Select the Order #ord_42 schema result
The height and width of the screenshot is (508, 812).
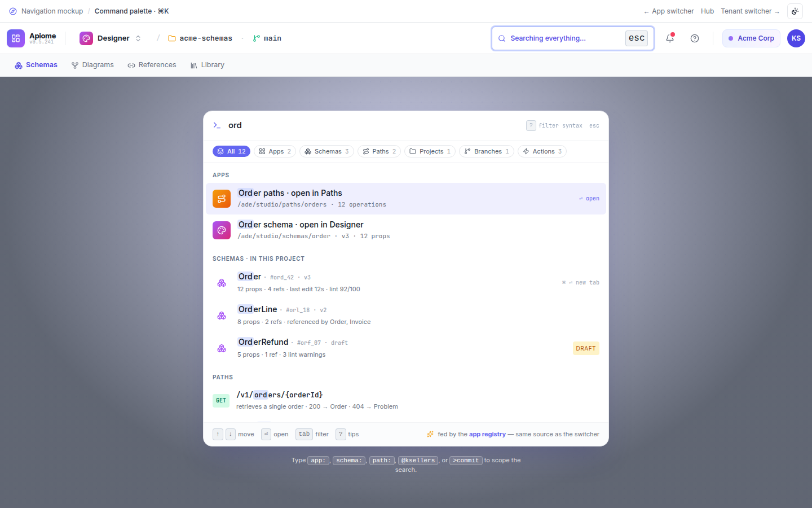(x=406, y=282)
